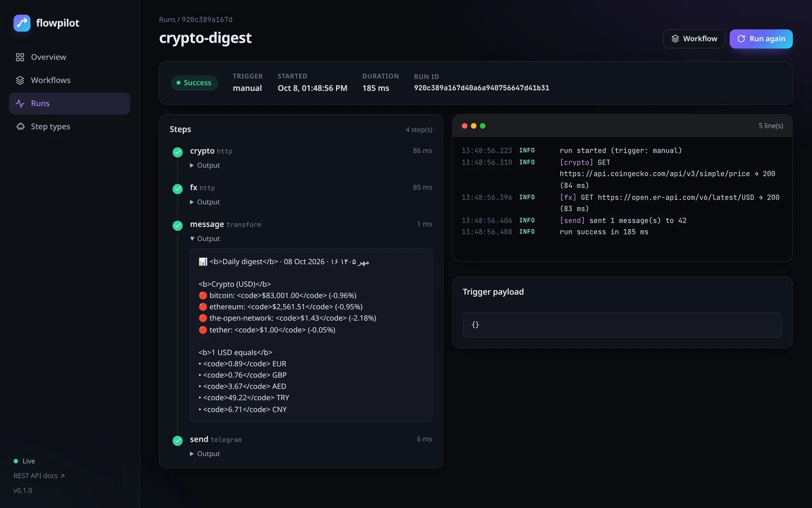This screenshot has width=812, height=508.
Task: Click the green Live status dot
Action: point(16,461)
